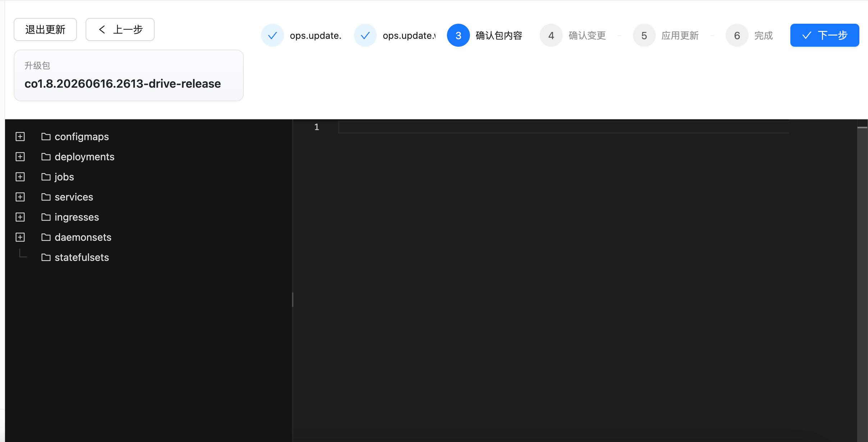Select the configmaps tree label
868x442 pixels.
tap(82, 137)
